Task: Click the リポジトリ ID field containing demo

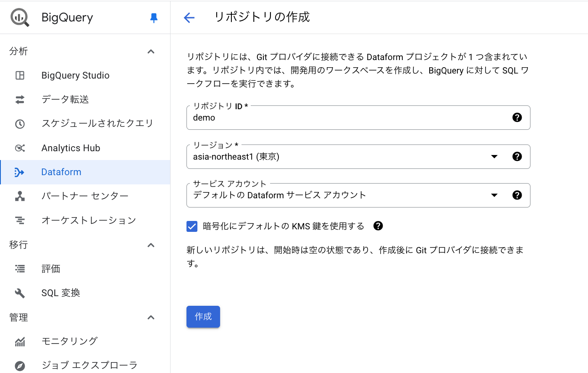Action: tap(336, 118)
